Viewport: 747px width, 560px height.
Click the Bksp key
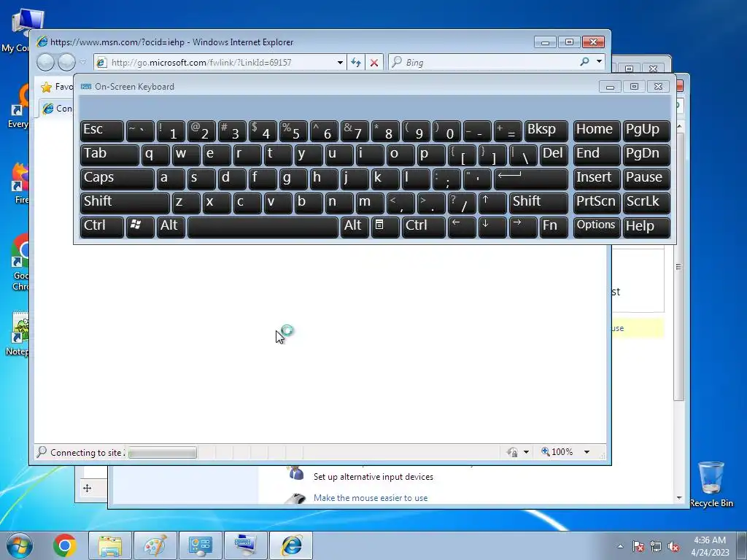click(x=546, y=131)
